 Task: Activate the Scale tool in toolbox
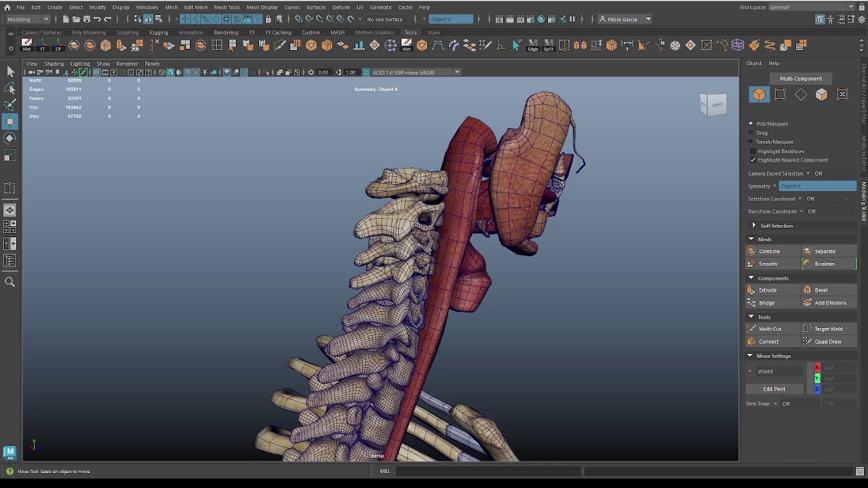point(10,156)
